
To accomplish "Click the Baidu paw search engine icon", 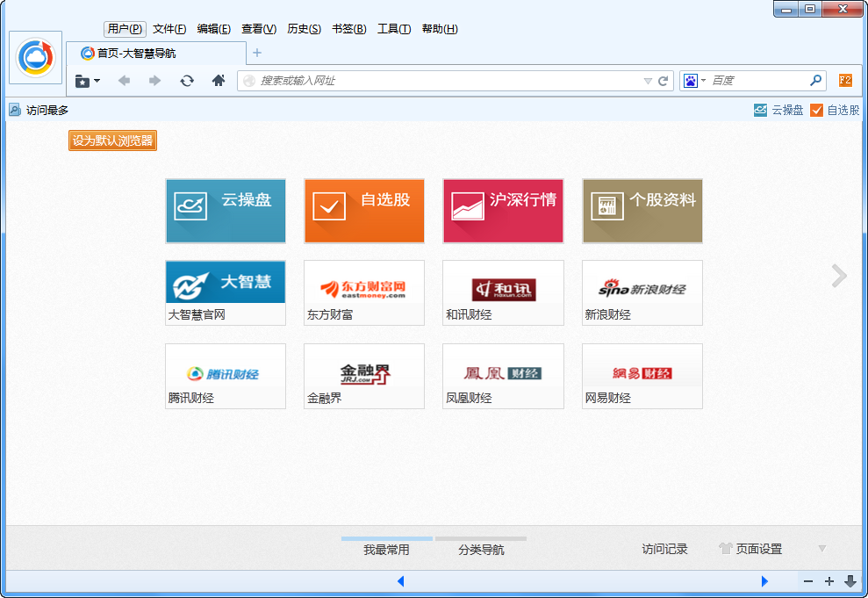I will (691, 81).
